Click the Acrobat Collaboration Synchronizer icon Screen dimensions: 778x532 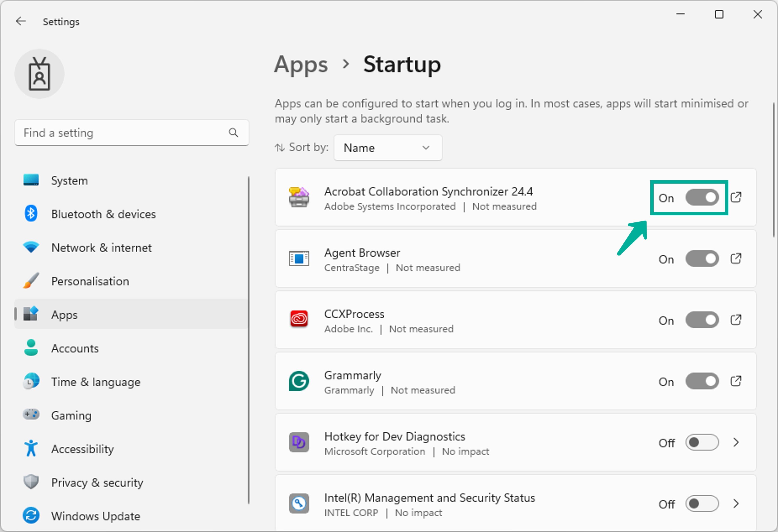coord(299,197)
